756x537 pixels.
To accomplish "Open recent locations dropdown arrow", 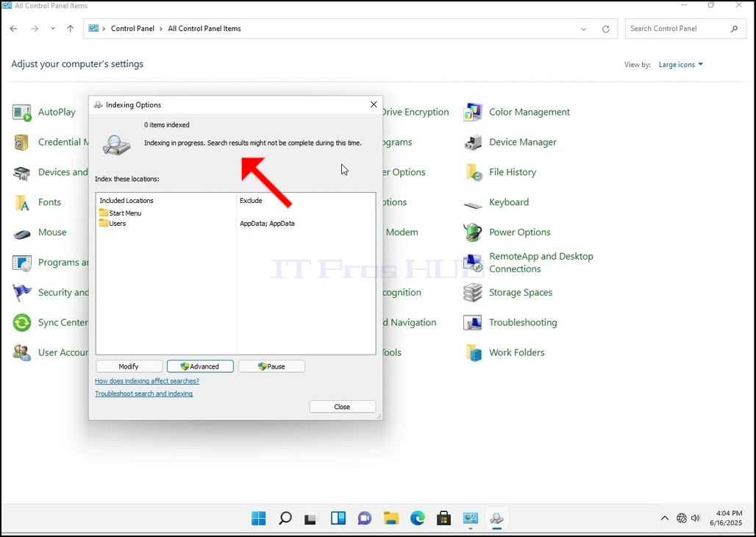I will tap(52, 29).
